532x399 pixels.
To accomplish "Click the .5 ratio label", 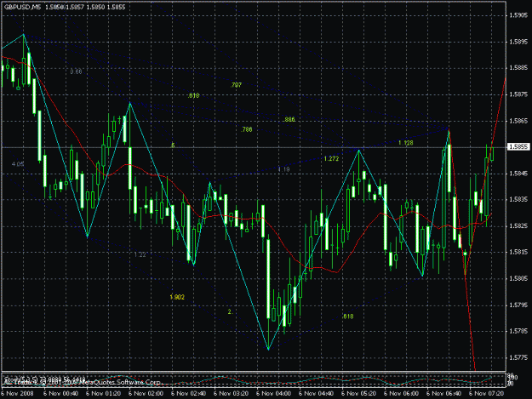I will [x=173, y=145].
